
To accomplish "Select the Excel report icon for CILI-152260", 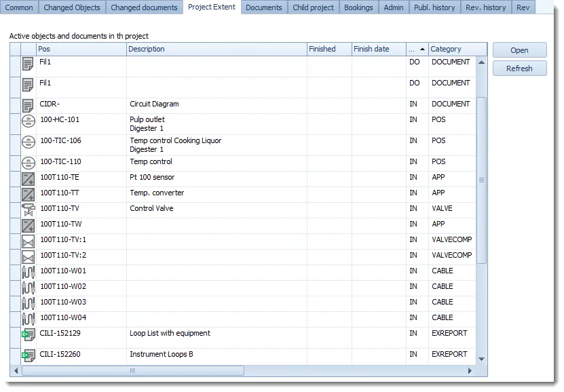I will click(29, 355).
